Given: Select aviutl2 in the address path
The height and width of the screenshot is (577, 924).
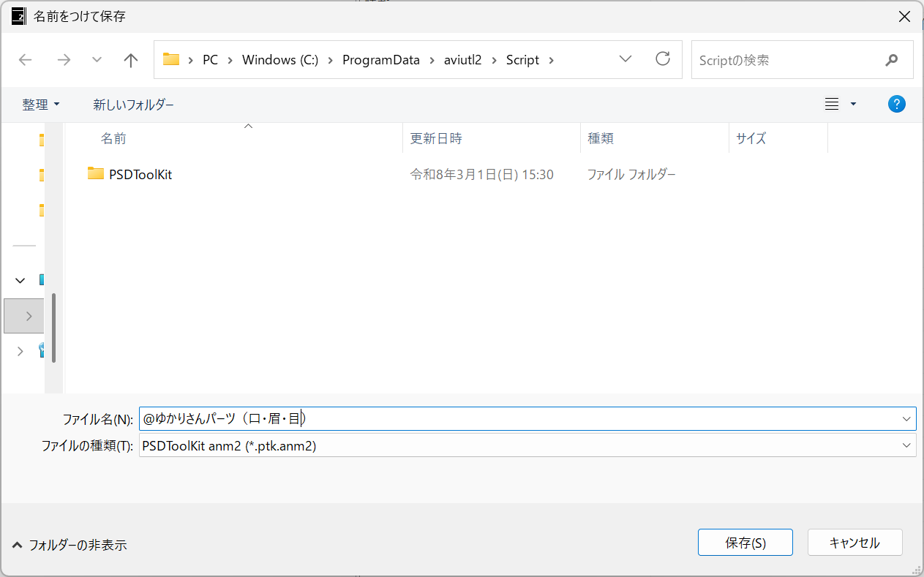Looking at the screenshot, I should pyautogui.click(x=462, y=60).
